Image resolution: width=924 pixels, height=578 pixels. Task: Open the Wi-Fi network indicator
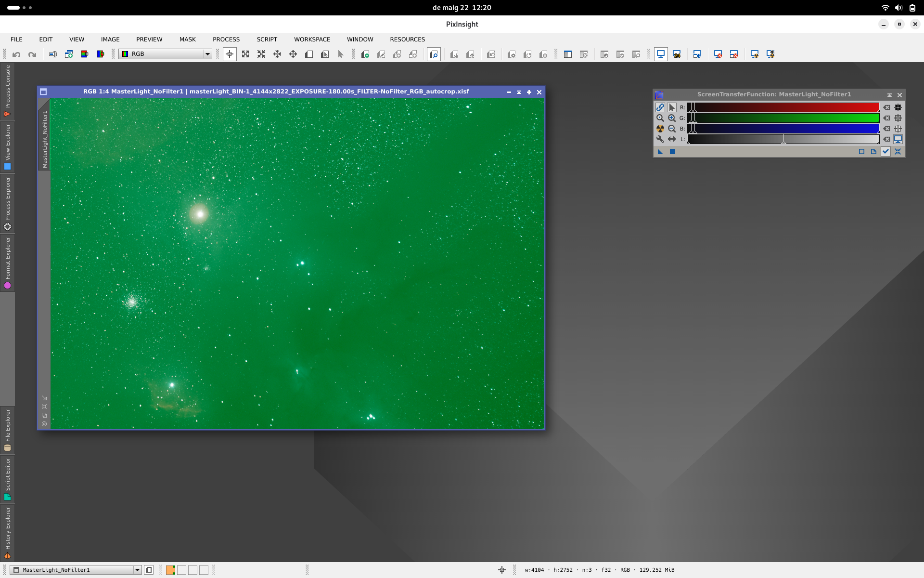point(885,8)
